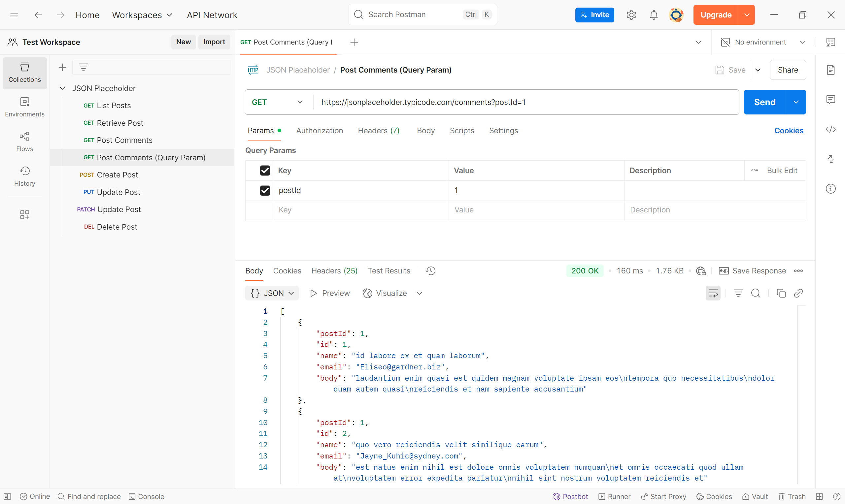The width and height of the screenshot is (845, 504).
Task: Click the Invite button
Action: [x=594, y=15]
